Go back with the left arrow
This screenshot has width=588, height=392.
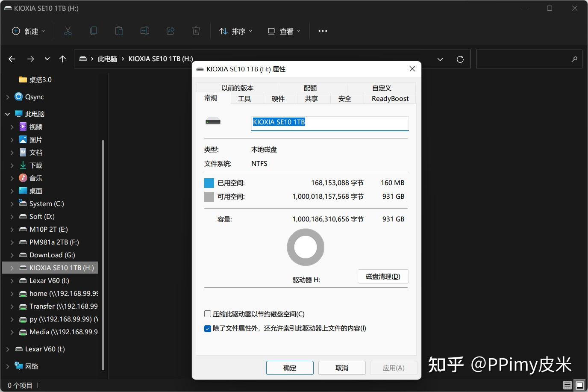(x=12, y=59)
